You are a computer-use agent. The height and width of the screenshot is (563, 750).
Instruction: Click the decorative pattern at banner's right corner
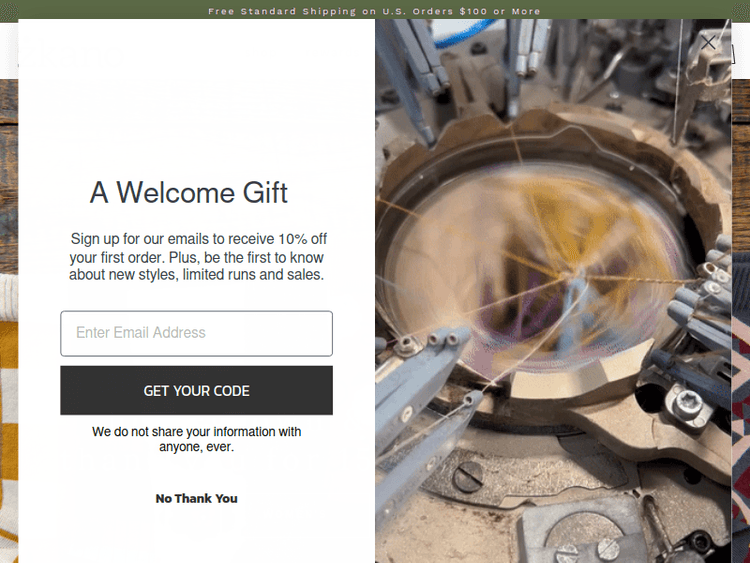tap(741, 11)
